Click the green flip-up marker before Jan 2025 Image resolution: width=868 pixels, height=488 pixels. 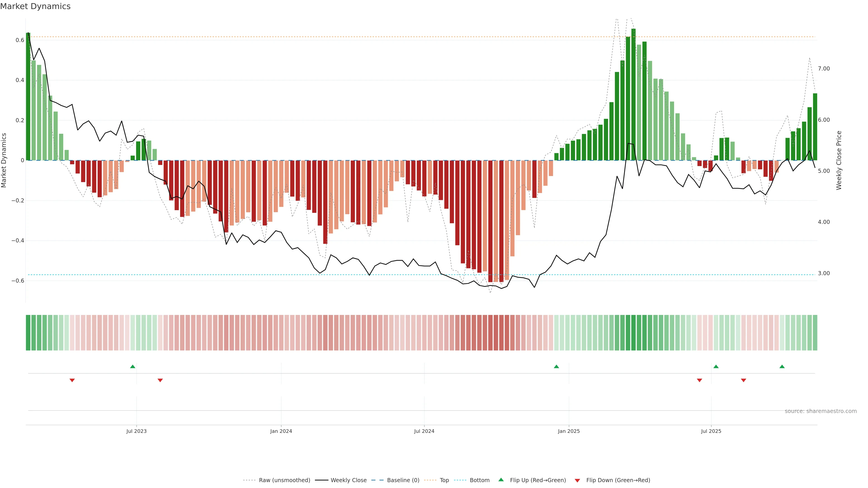(556, 366)
